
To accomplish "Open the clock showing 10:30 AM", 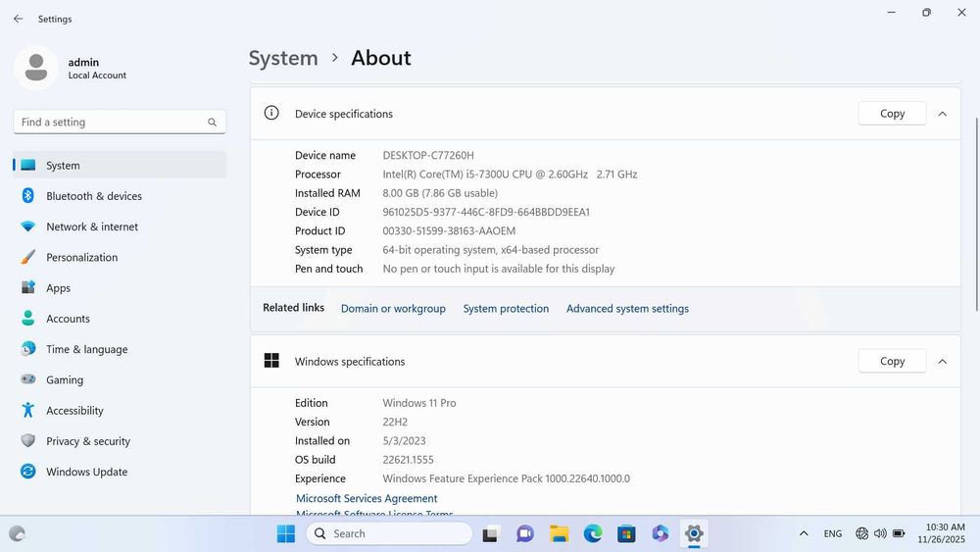I will coord(941,533).
